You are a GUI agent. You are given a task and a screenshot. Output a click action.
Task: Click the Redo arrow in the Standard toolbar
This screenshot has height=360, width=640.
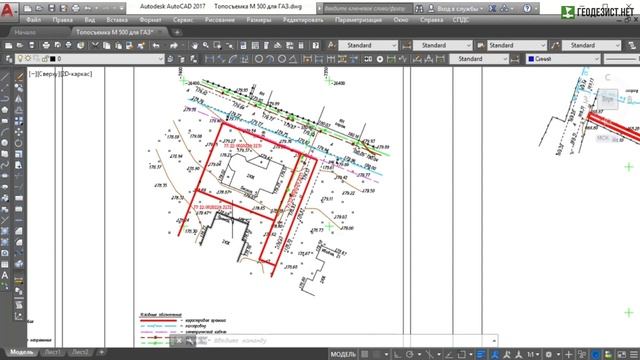174,45
